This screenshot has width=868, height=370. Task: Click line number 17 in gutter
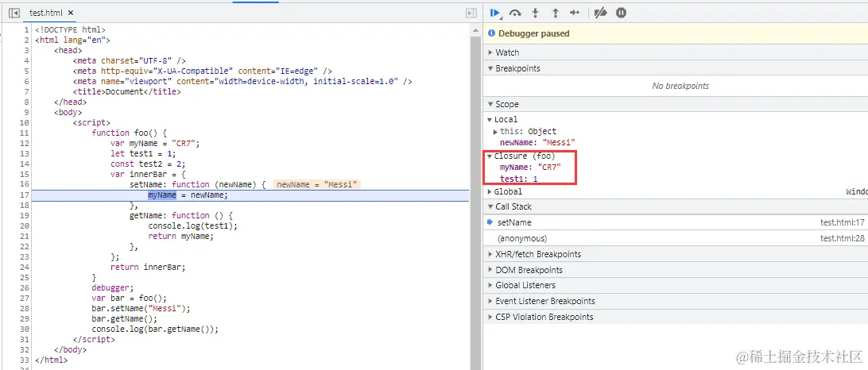click(x=24, y=195)
